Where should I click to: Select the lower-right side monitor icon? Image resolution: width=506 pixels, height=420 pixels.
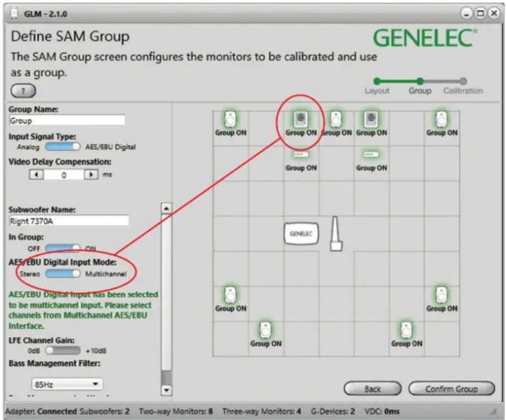pos(441,295)
